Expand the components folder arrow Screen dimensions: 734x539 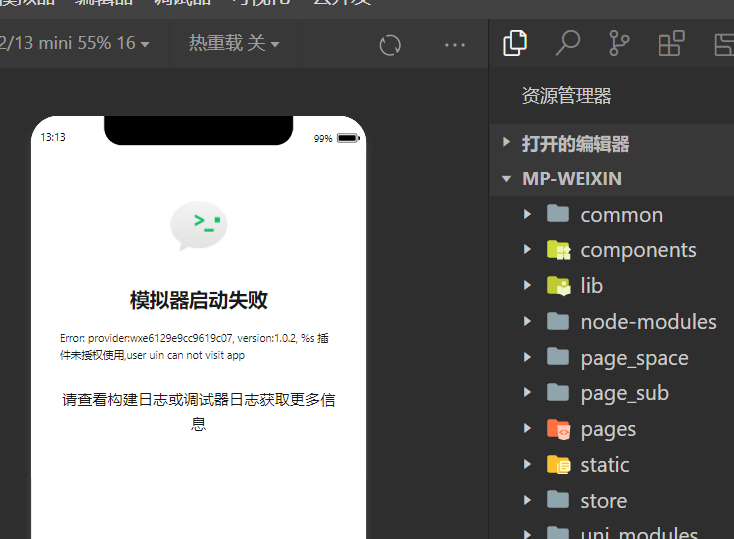[x=528, y=250]
